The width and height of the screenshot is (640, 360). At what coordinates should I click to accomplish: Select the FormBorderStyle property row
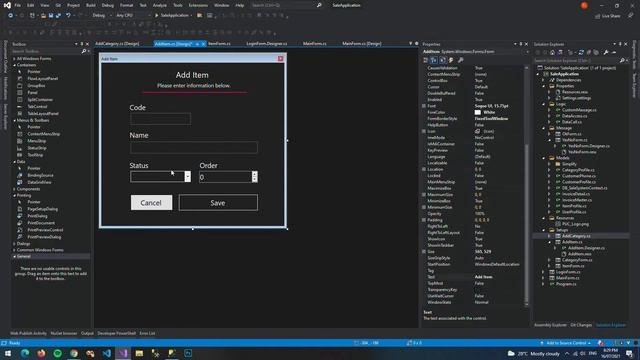coord(474,119)
